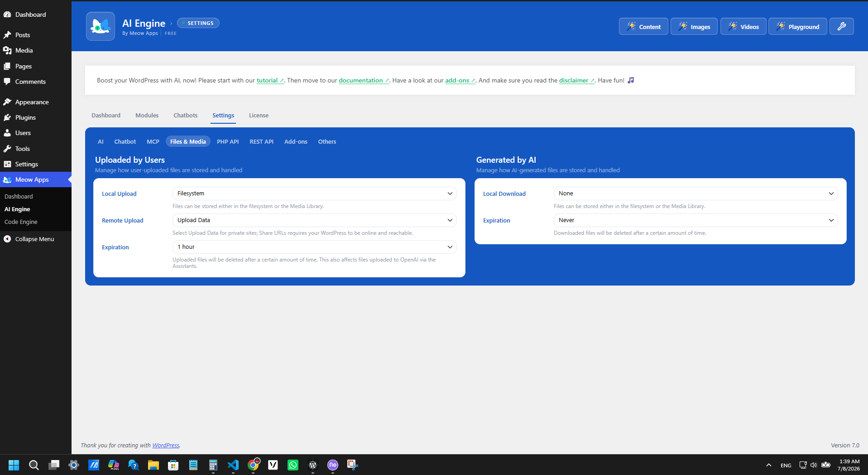Go to Plugins in the sidebar
This screenshot has height=475, width=868.
tap(25, 117)
